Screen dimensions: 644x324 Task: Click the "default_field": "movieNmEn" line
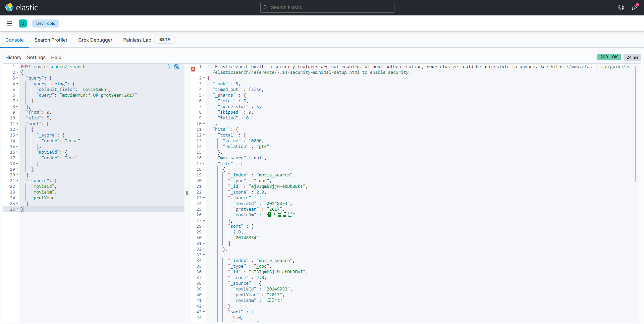click(x=73, y=90)
